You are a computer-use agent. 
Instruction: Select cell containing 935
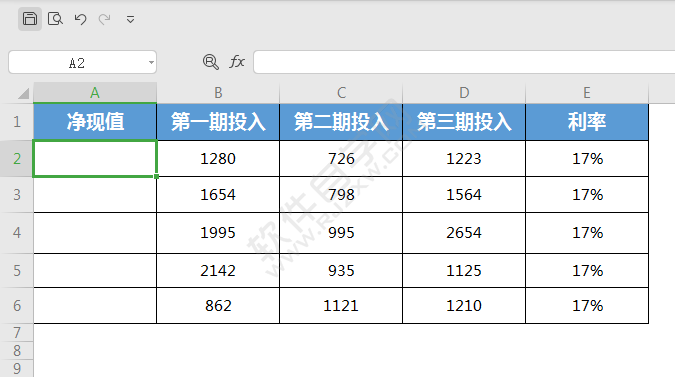point(341,271)
